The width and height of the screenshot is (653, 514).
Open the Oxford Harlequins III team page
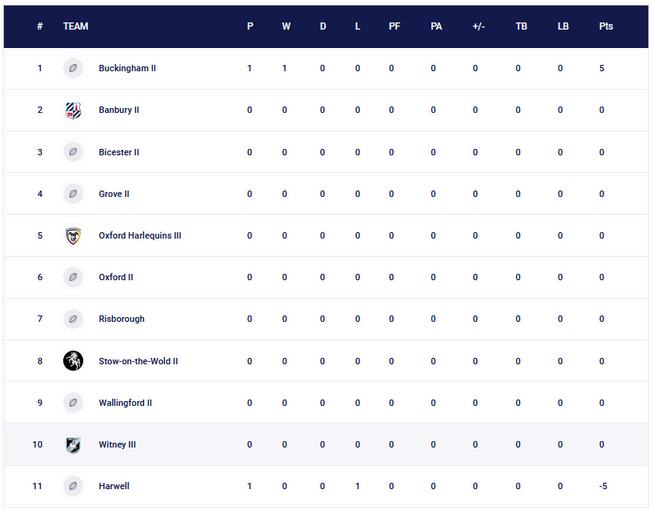click(139, 236)
